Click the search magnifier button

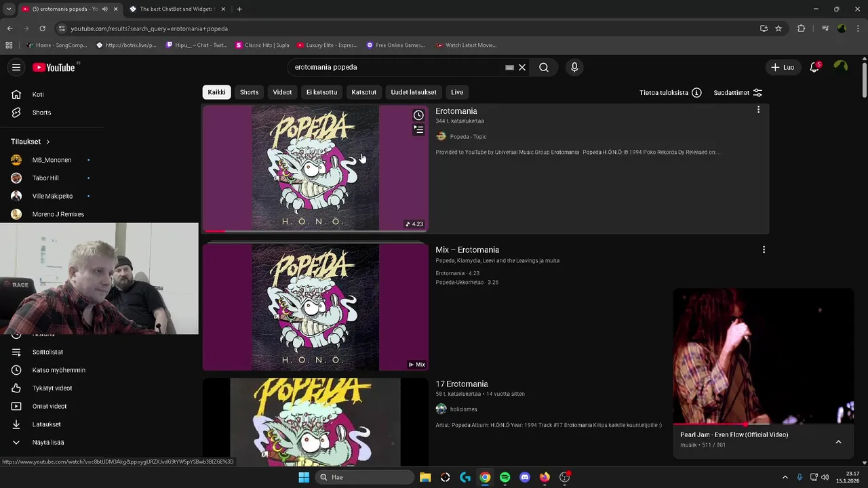(x=544, y=67)
